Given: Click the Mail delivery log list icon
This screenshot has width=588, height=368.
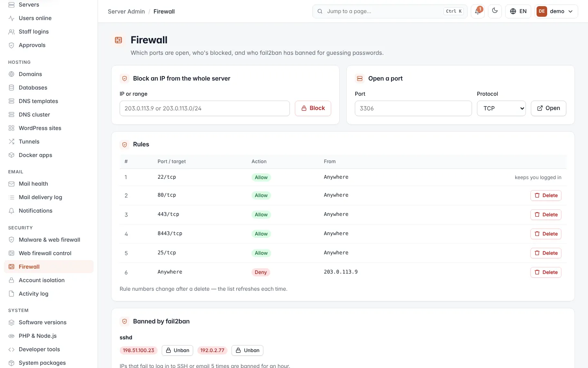Looking at the screenshot, I should tap(11, 197).
